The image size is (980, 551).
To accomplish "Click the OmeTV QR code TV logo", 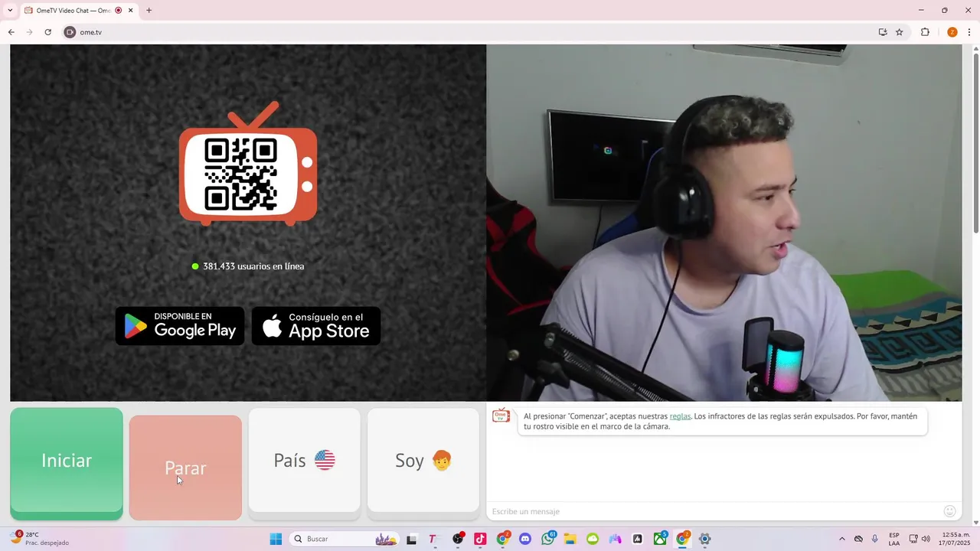I will coord(248,164).
